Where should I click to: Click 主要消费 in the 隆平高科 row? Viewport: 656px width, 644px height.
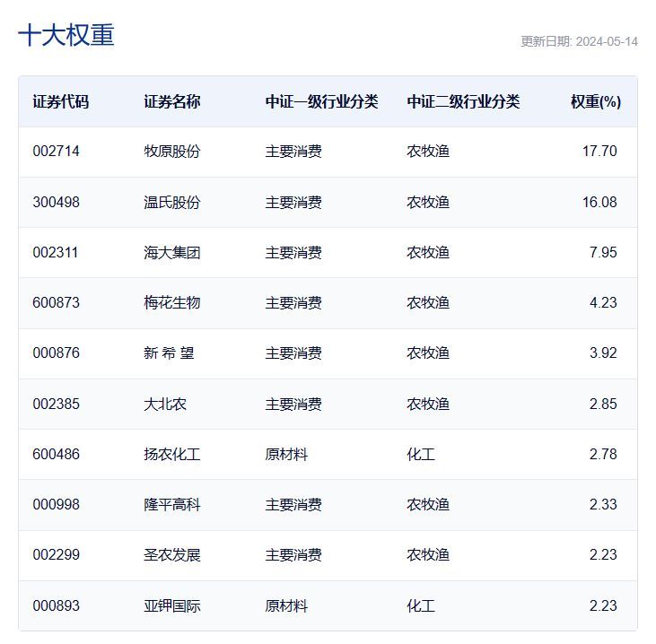(x=293, y=504)
